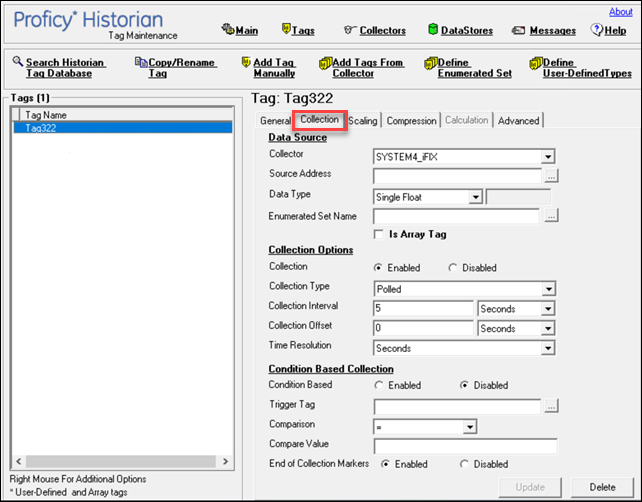The height and width of the screenshot is (502, 642).
Task: Open the Comparison operator dropdown
Action: coord(470,427)
